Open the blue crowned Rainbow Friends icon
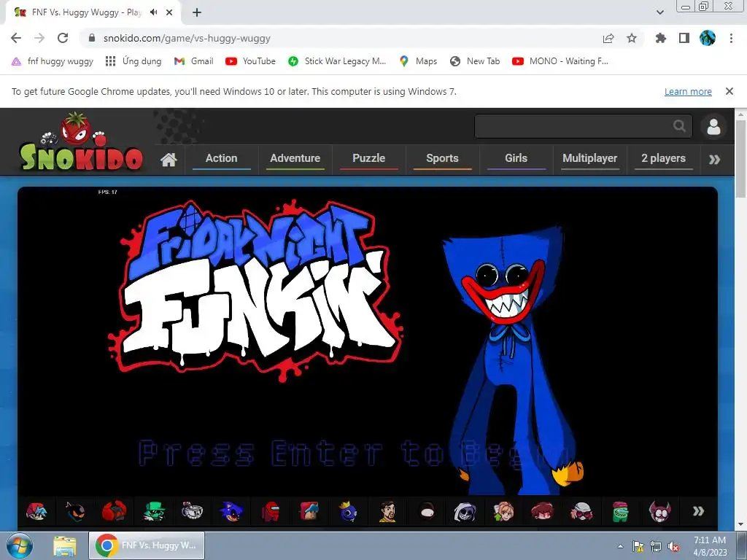 pos(348,511)
